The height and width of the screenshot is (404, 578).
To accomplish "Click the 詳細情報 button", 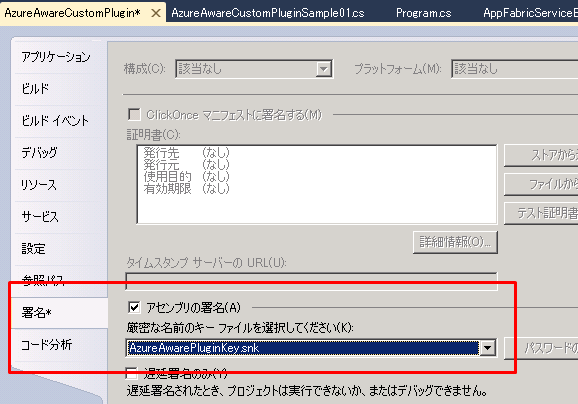I will tap(455, 242).
